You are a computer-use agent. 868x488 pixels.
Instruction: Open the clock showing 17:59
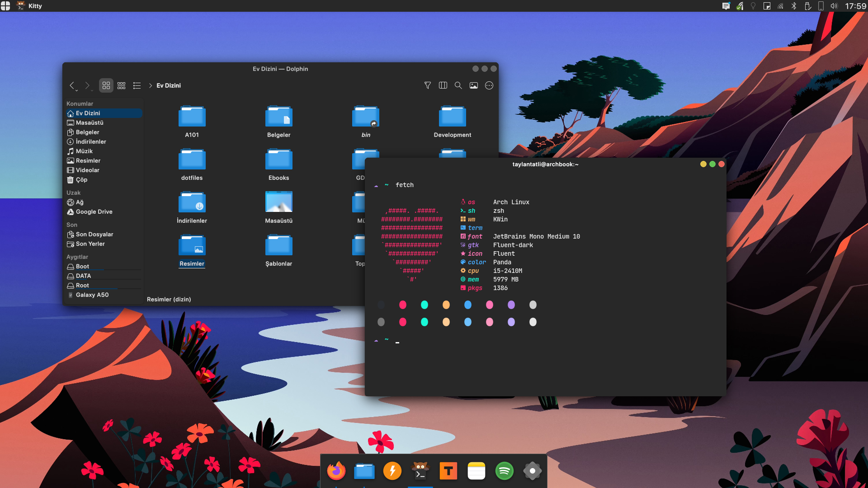point(856,6)
